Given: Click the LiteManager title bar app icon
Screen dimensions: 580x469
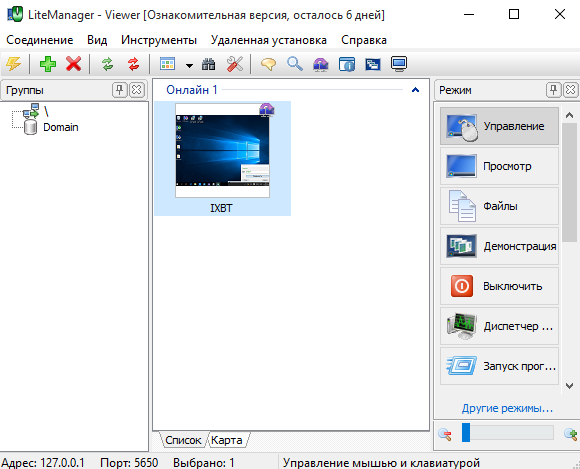Looking at the screenshot, I should coord(14,14).
